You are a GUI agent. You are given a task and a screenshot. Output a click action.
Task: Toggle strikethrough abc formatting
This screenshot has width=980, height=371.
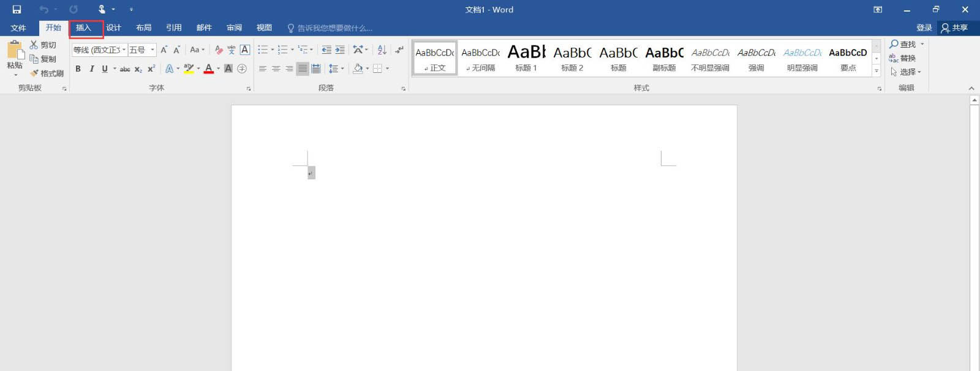[125, 69]
